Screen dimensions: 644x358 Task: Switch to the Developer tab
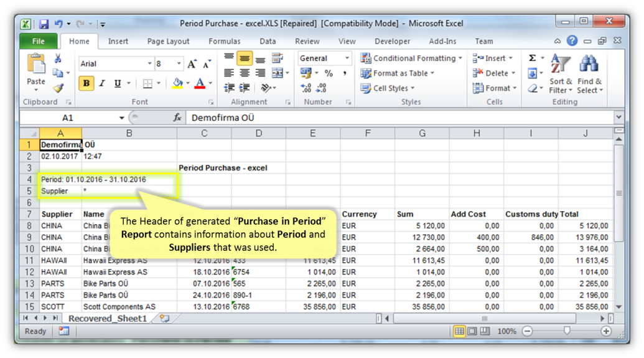pyautogui.click(x=392, y=41)
